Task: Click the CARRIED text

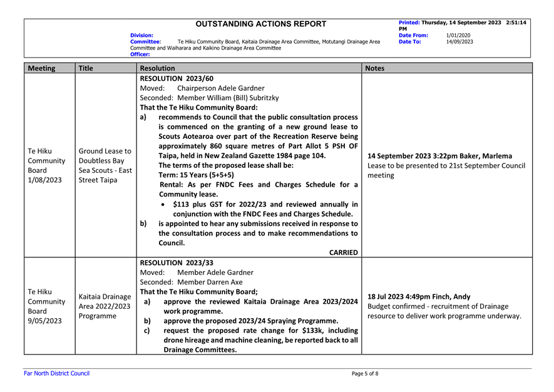Action: pyautogui.click(x=344, y=252)
